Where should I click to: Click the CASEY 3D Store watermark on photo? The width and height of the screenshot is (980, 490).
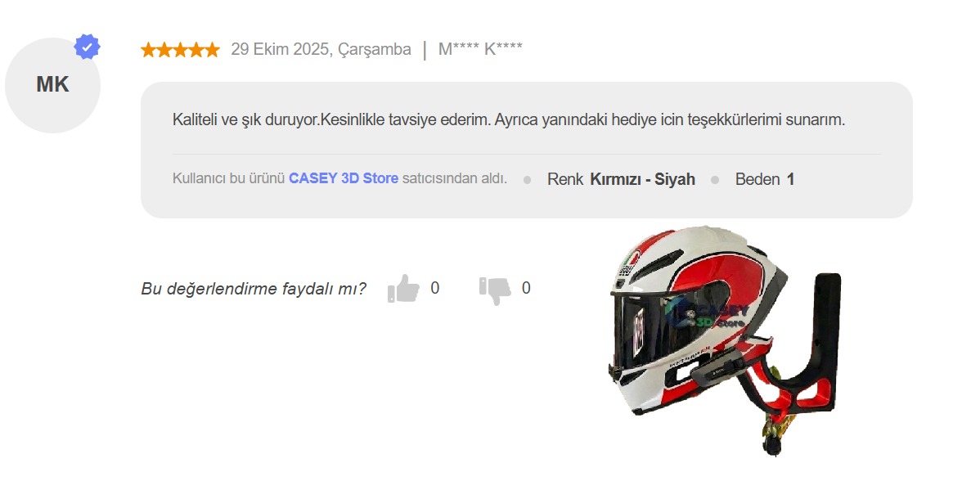pyautogui.click(x=706, y=313)
